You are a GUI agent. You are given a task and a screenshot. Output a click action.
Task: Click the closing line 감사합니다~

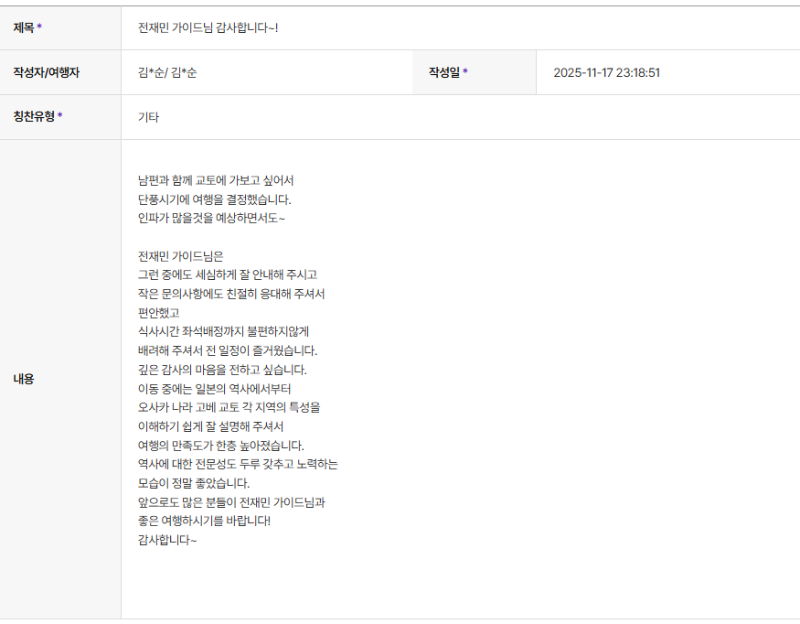coord(167,539)
